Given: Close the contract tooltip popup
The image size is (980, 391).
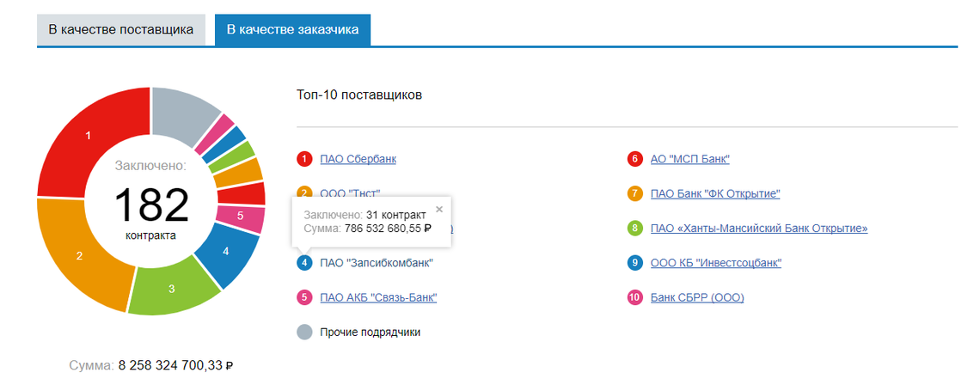Looking at the screenshot, I should (438, 209).
